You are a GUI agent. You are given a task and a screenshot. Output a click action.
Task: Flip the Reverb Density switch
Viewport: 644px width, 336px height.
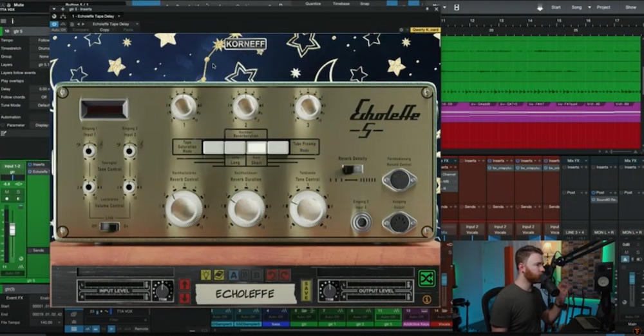point(352,169)
